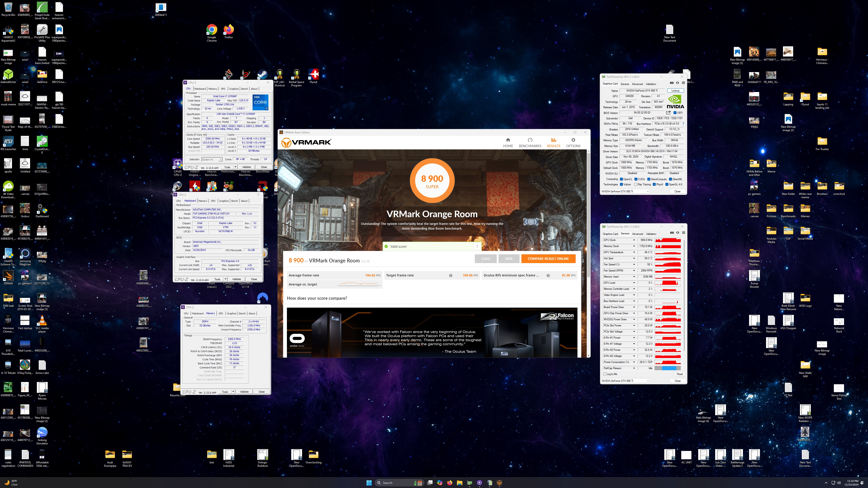Enable Log to file checkbox

pos(605,374)
